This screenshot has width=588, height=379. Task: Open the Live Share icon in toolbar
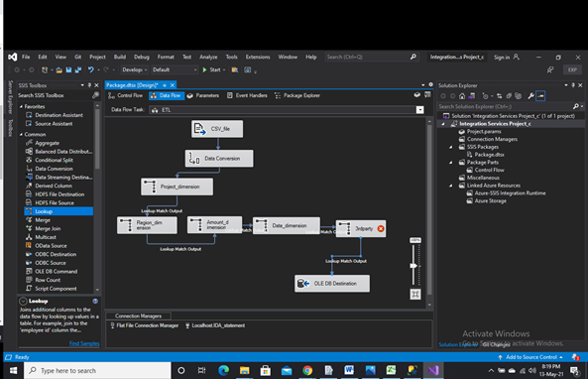(550, 69)
